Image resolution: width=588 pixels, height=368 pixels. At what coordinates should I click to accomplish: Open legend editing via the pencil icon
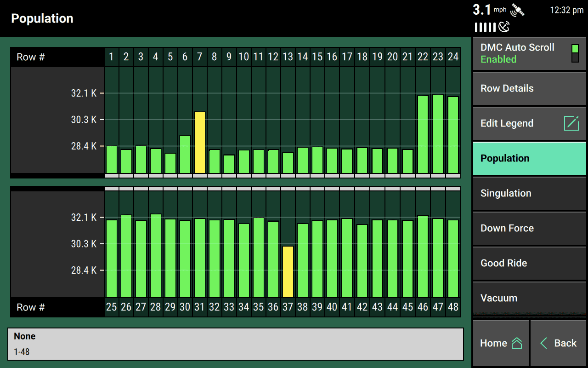(x=571, y=123)
